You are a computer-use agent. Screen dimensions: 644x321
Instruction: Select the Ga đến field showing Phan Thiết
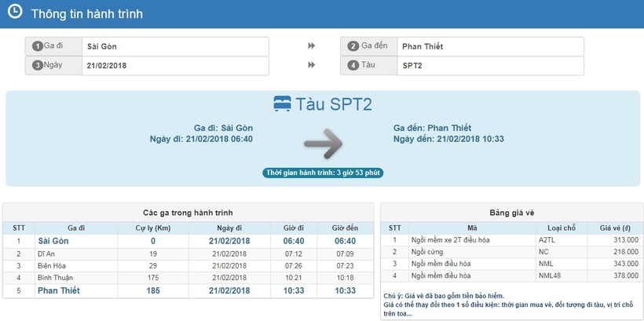pyautogui.click(x=489, y=46)
